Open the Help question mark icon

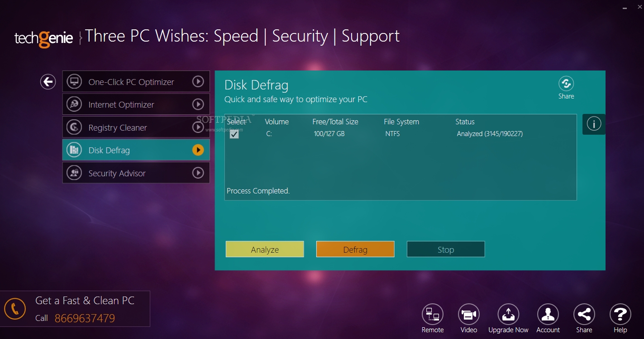pos(620,314)
